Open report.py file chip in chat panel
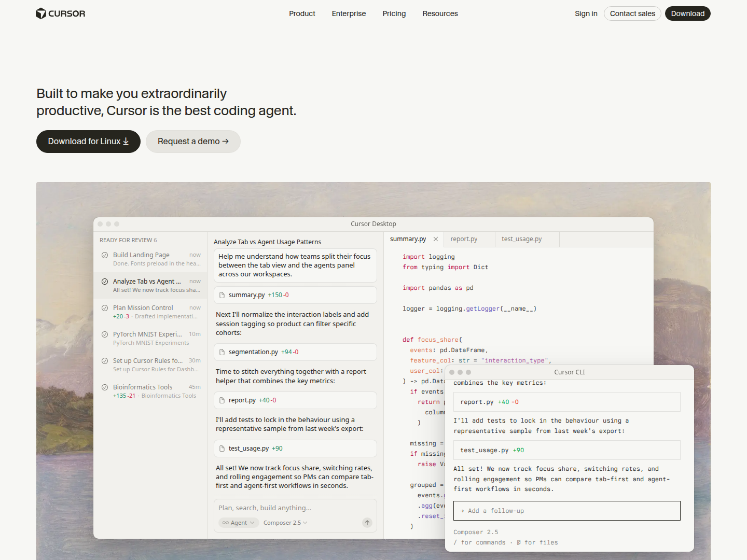The image size is (747, 560). pyautogui.click(x=295, y=400)
